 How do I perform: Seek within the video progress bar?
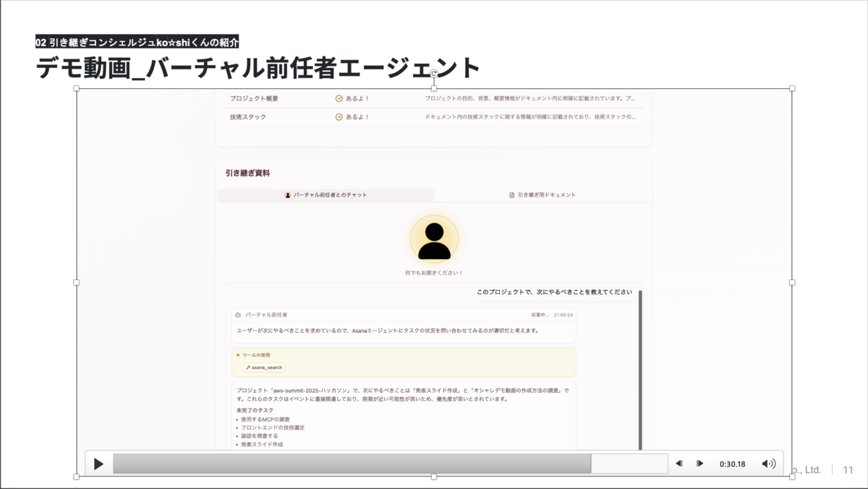(x=390, y=464)
